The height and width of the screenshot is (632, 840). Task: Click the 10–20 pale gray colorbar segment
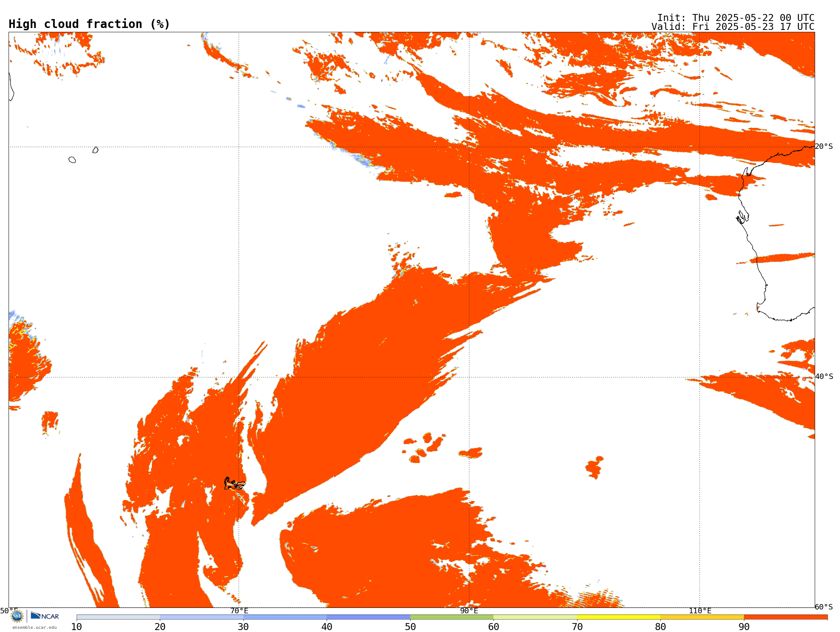coord(118,617)
